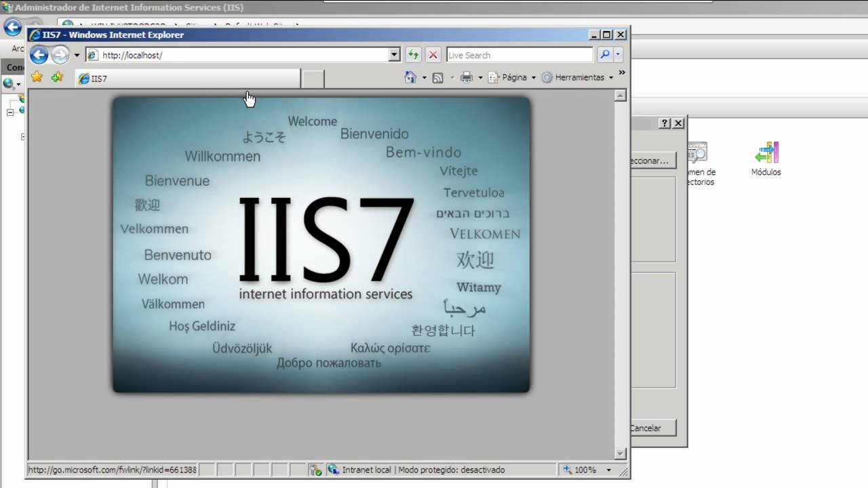Screen dimensions: 868x488
Task: Click the page scrollbar down arrow
Action: tap(620, 453)
